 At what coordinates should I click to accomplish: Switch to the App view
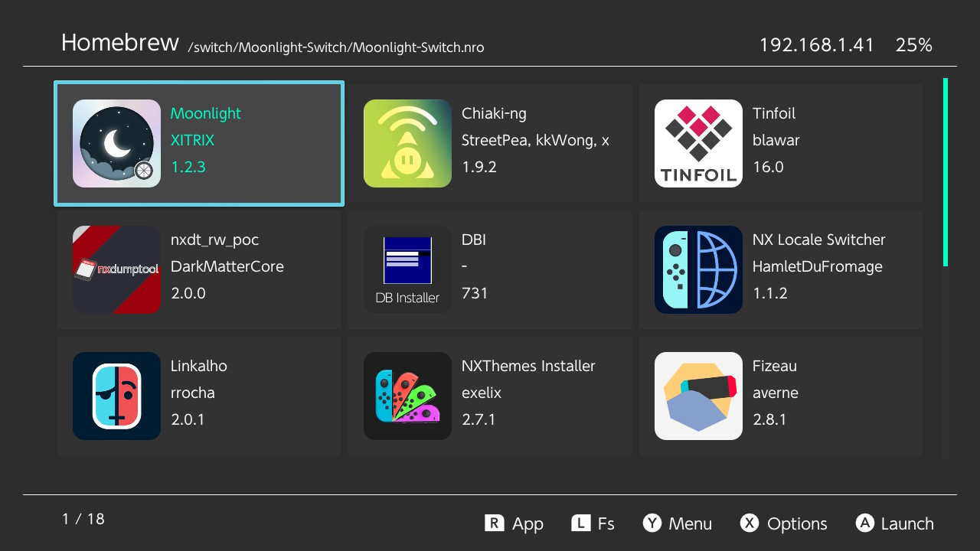coord(514,523)
